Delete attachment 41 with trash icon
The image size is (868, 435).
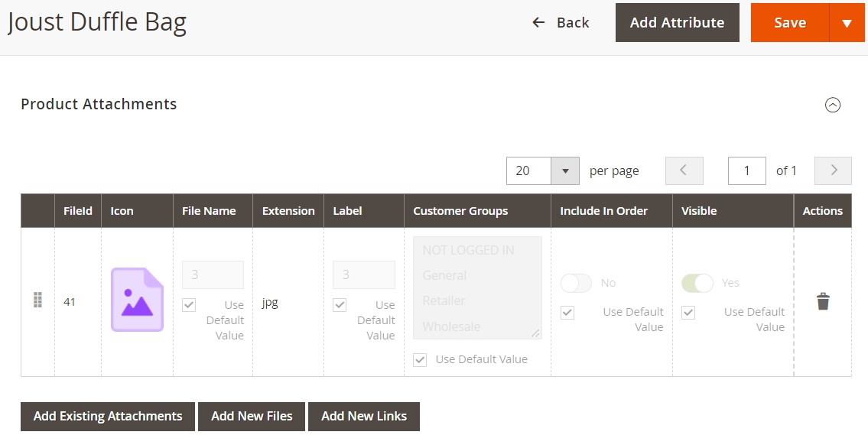(x=823, y=302)
